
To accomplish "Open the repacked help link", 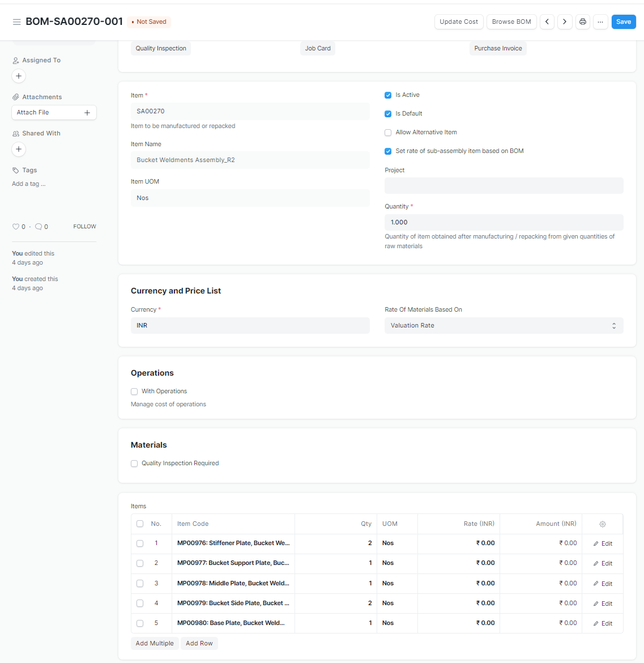I will coord(223,126).
